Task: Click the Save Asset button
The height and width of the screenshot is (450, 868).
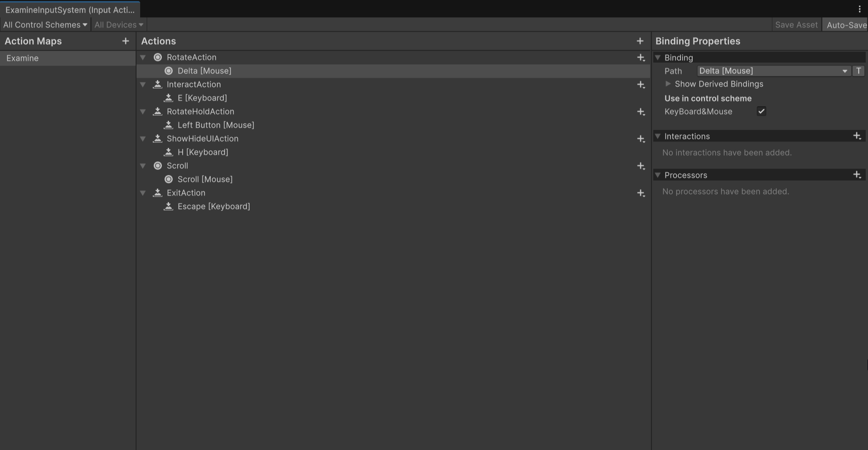Action: point(796,25)
